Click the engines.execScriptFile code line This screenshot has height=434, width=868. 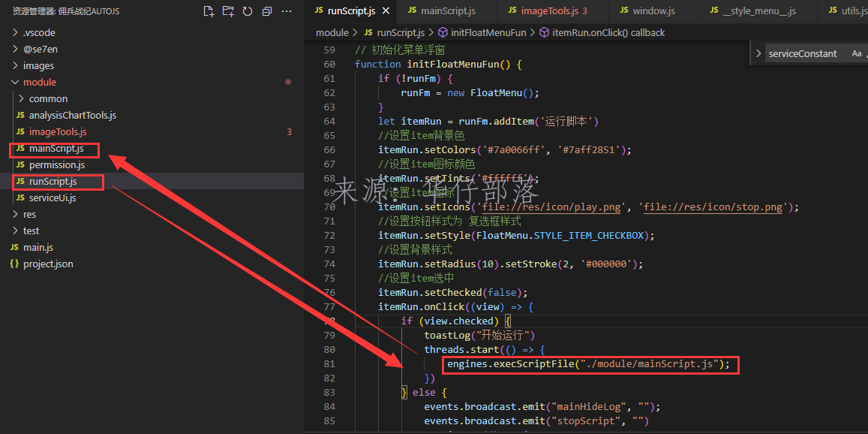(x=588, y=364)
